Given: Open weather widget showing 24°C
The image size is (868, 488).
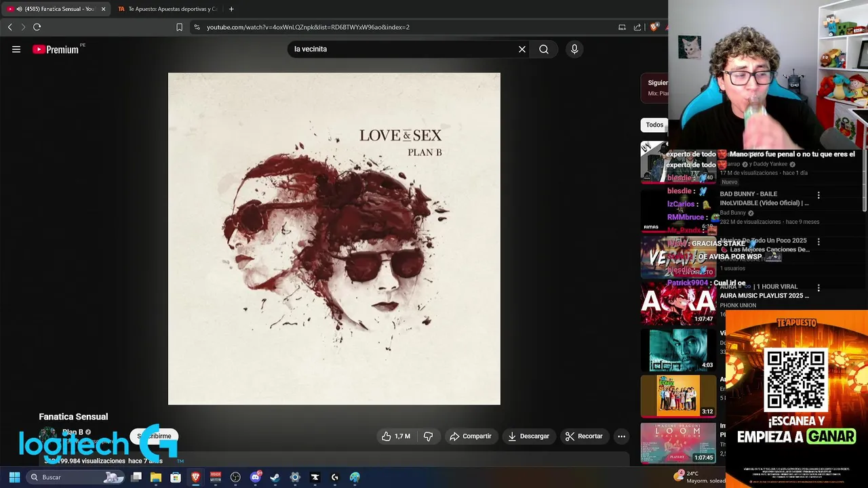Looking at the screenshot, I should pyautogui.click(x=698, y=477).
